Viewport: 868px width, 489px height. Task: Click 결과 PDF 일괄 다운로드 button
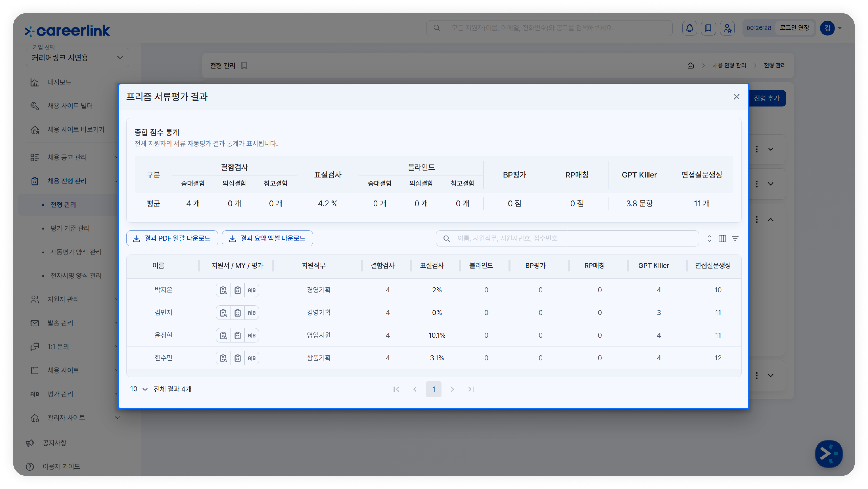coord(172,238)
